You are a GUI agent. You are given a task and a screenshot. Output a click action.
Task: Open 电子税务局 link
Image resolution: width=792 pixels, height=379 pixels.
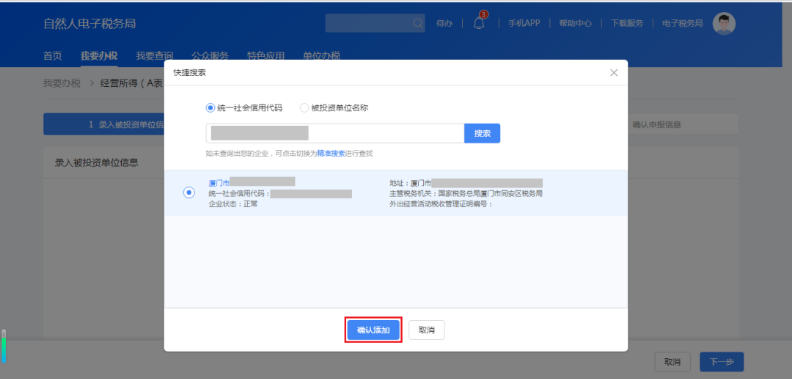682,23
